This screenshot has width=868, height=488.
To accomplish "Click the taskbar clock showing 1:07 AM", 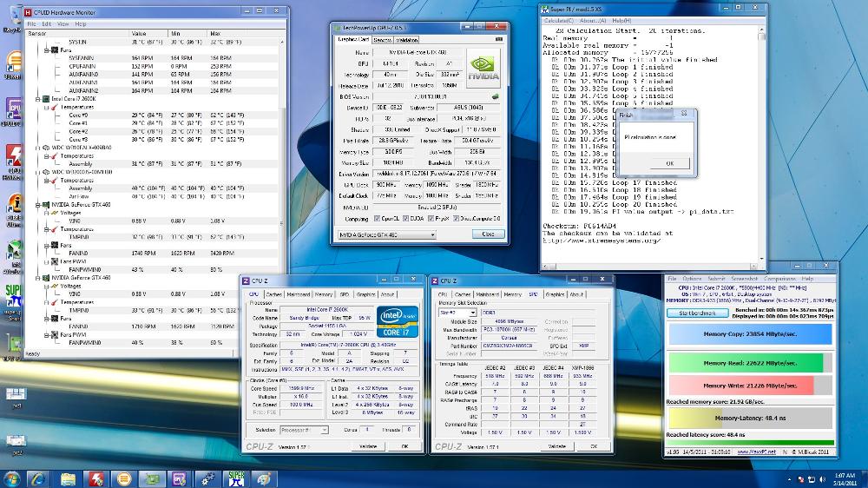I will point(845,479).
